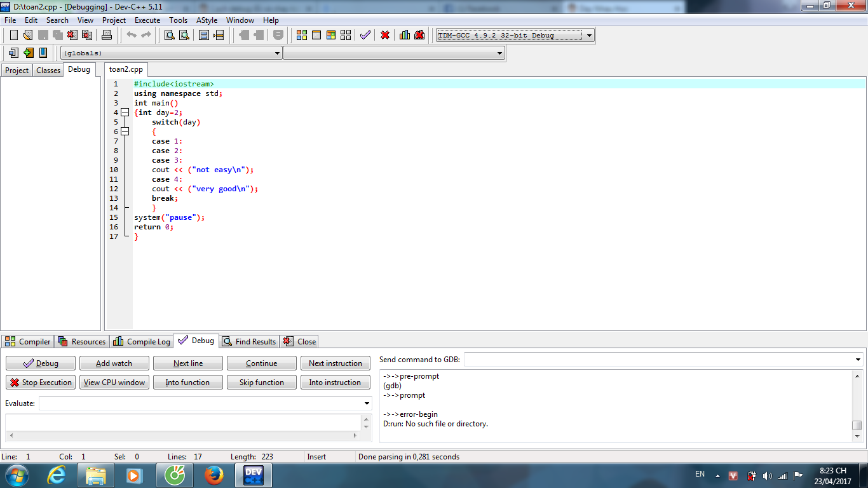Collapse the main function fold at line 4
Image resolution: width=868 pixels, height=488 pixels.
click(125, 112)
